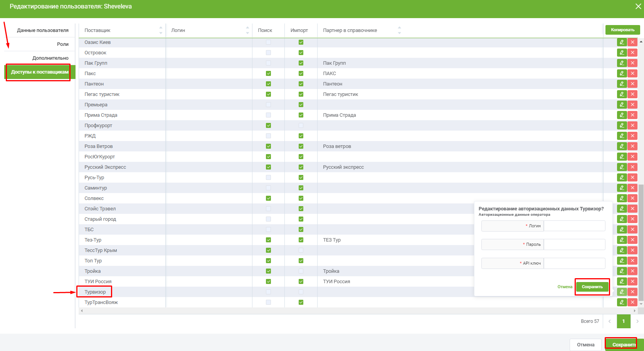The image size is (644, 351).
Task: Enable Поиск for Турвизор
Action: [268, 292]
